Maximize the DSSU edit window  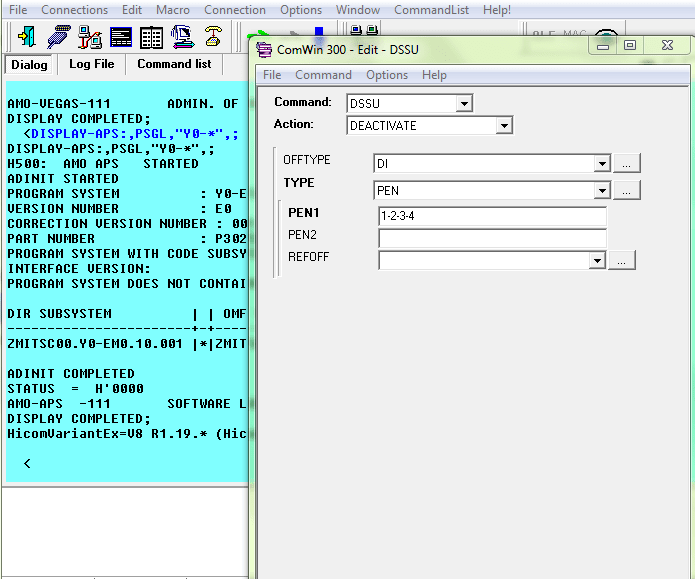tap(630, 46)
